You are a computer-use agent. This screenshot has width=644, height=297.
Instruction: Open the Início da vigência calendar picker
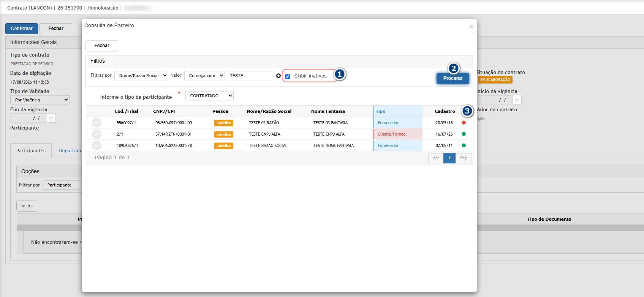pos(517,100)
